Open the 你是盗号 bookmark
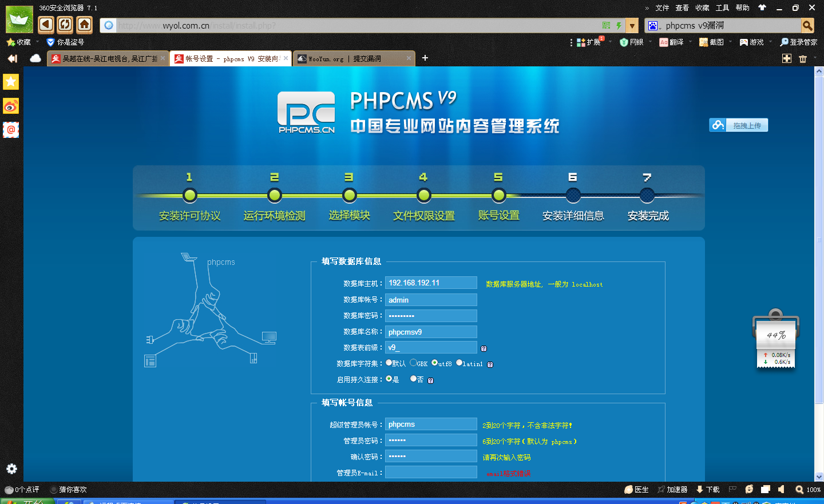824x504 pixels. pos(65,42)
